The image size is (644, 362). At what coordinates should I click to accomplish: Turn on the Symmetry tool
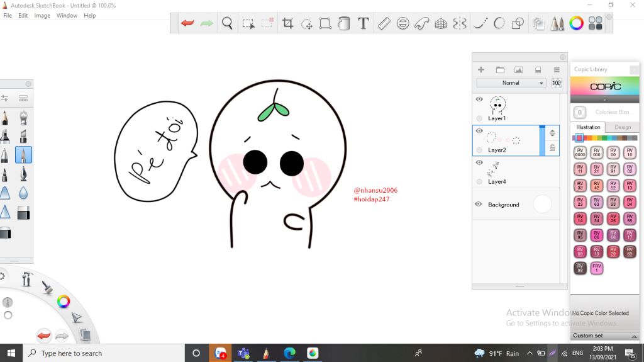click(460, 23)
